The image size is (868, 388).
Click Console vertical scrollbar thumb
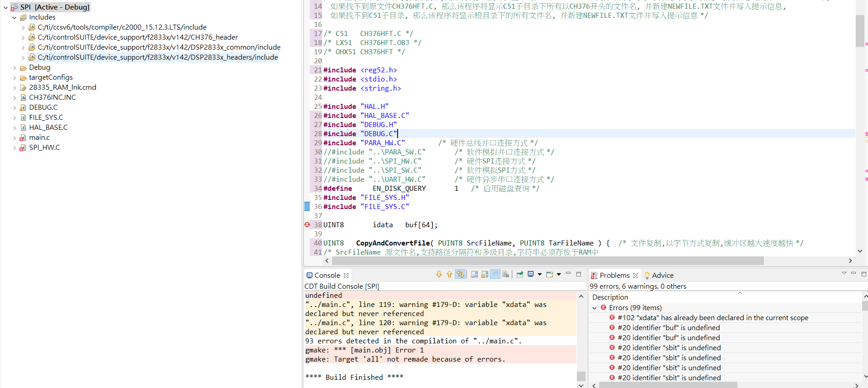coord(581,376)
